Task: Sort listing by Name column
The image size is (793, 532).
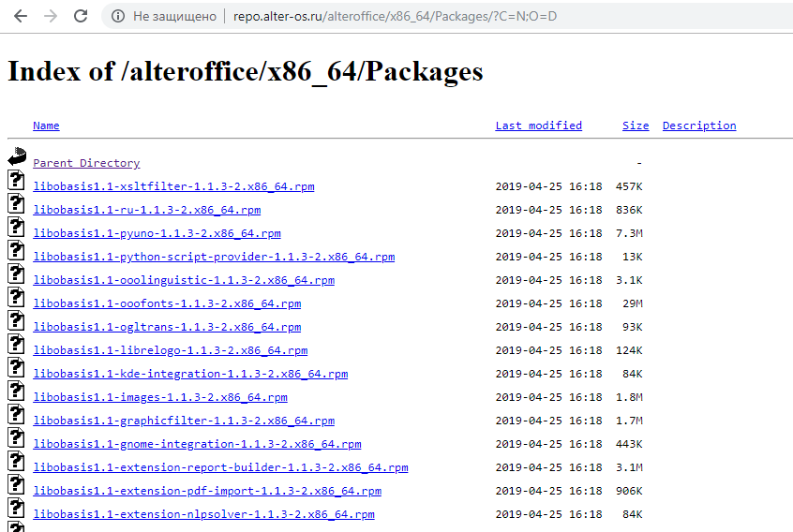Action: 46,126
